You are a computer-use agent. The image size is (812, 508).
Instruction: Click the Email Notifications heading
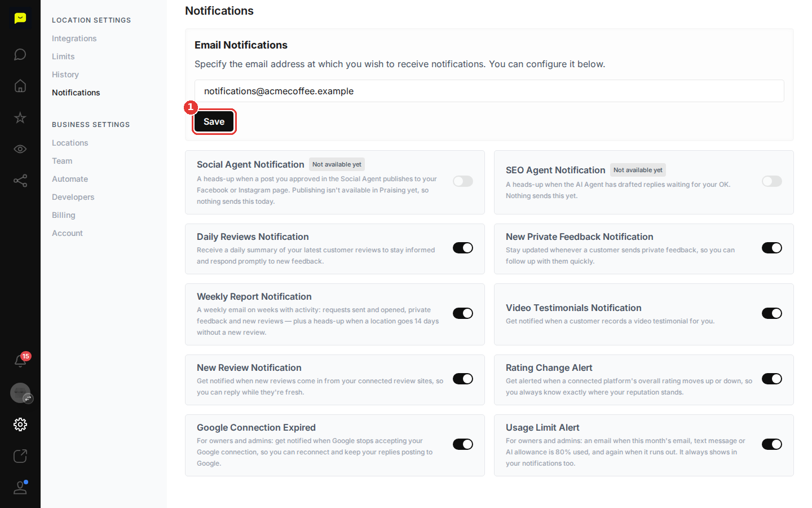[x=241, y=45]
